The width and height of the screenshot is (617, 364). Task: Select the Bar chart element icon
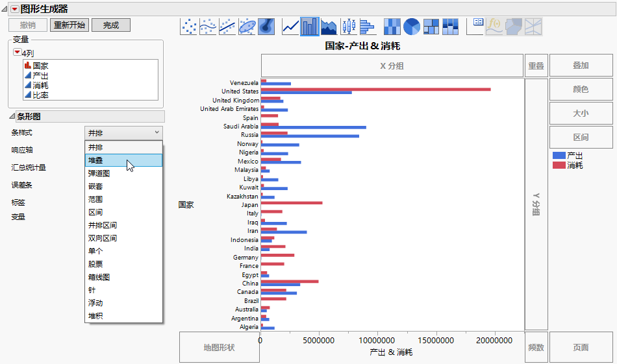(310, 27)
